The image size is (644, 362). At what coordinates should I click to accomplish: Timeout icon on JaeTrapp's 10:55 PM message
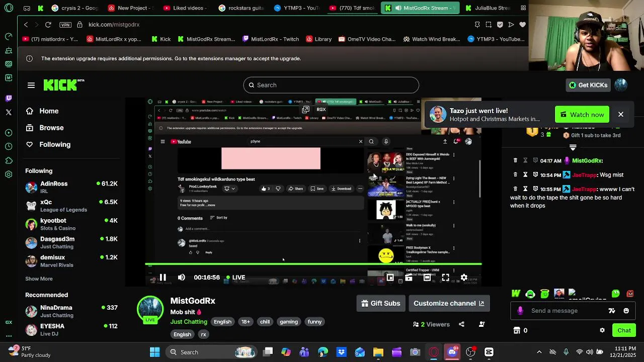[525, 189]
